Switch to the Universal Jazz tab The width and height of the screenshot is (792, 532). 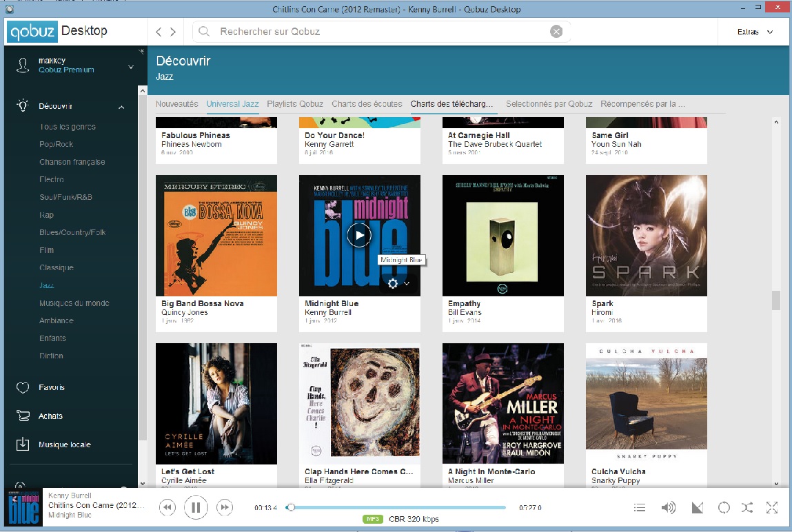(x=232, y=104)
